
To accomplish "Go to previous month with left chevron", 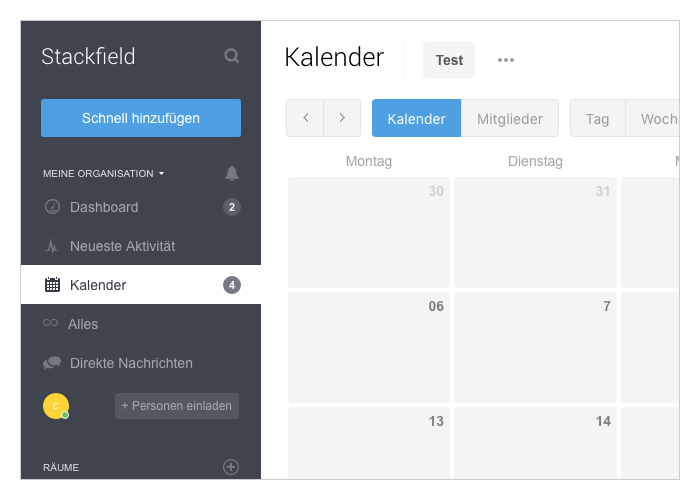I will tap(305, 118).
